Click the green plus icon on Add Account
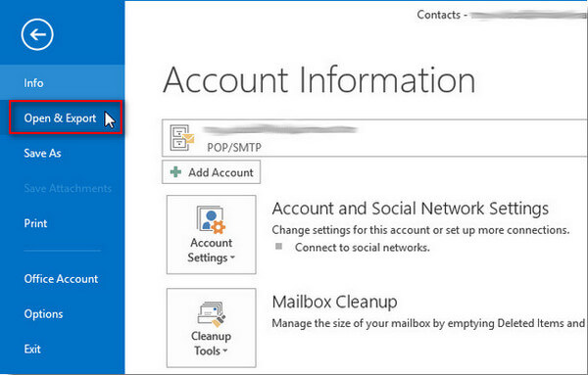Viewport: 588px width, 375px height. 175,172
